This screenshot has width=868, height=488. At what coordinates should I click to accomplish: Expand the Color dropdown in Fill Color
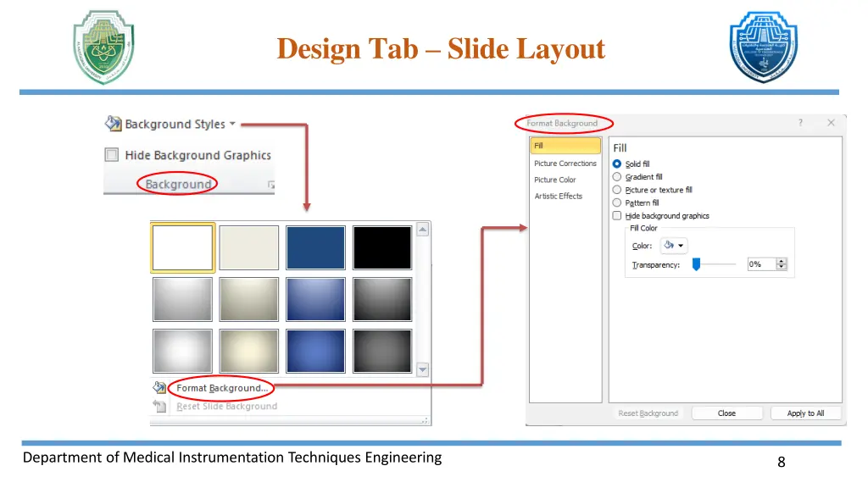[x=681, y=246]
